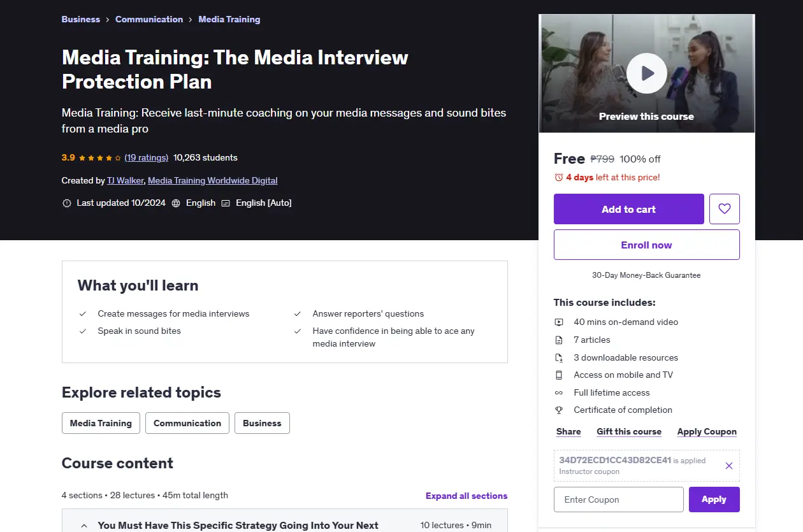Focus the Enter Coupon input field
The width and height of the screenshot is (803, 532).
tap(618, 500)
